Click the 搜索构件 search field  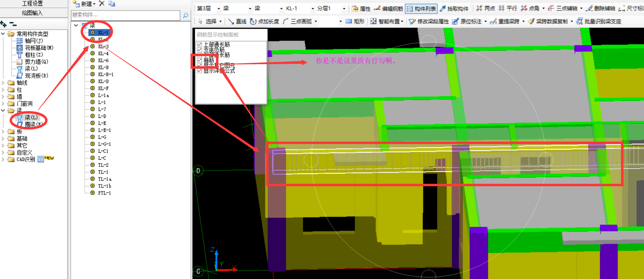pos(125,15)
